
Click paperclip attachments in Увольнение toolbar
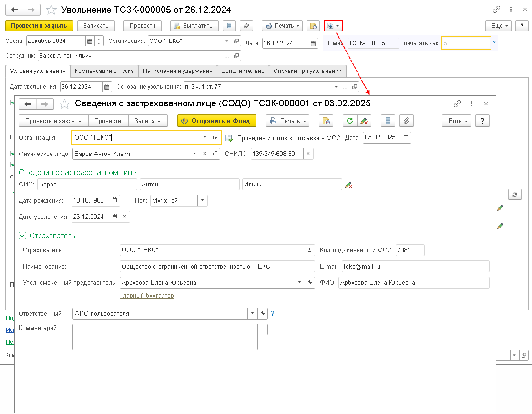tap(246, 26)
